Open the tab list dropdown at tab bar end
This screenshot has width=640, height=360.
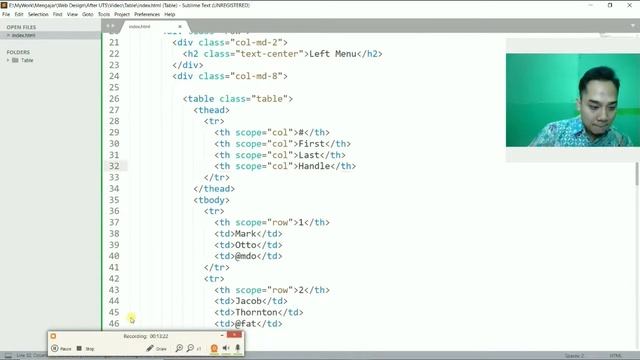coord(633,25)
